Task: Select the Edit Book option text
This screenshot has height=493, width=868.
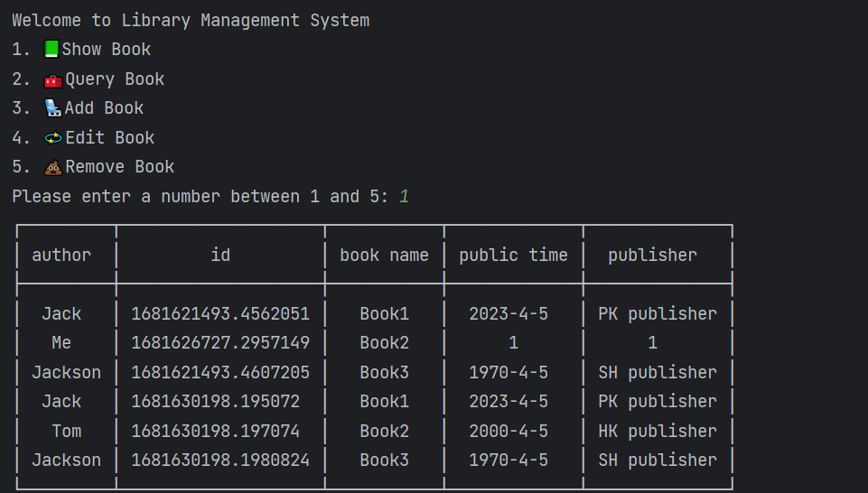Action: [109, 138]
